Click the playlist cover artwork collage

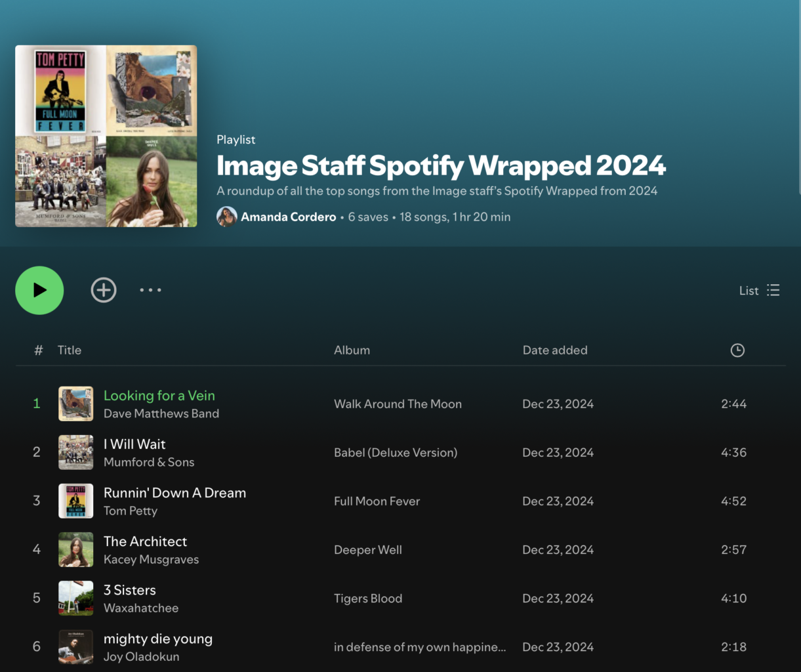pos(106,135)
